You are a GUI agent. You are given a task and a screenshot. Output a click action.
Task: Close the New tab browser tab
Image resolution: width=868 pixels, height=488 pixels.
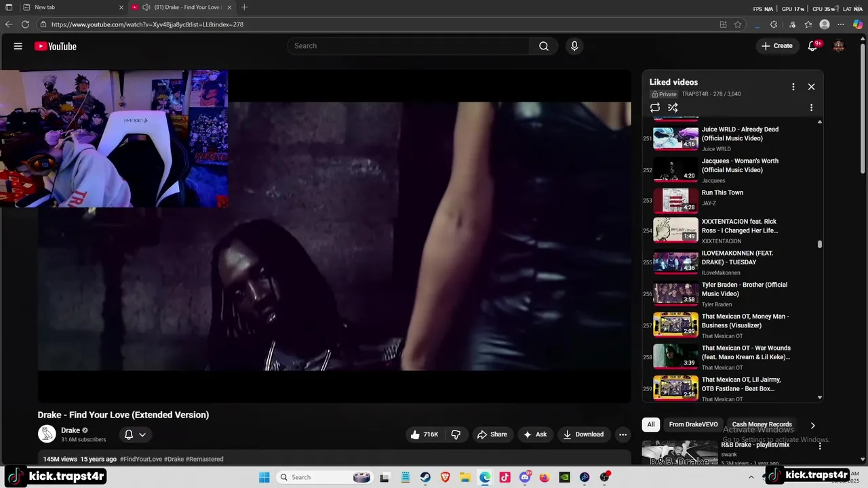[121, 7]
